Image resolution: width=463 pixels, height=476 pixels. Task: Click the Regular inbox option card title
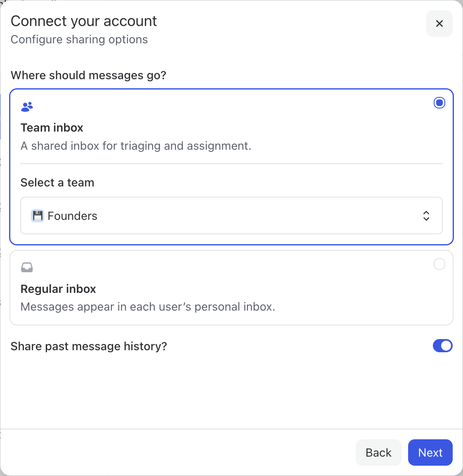58,289
